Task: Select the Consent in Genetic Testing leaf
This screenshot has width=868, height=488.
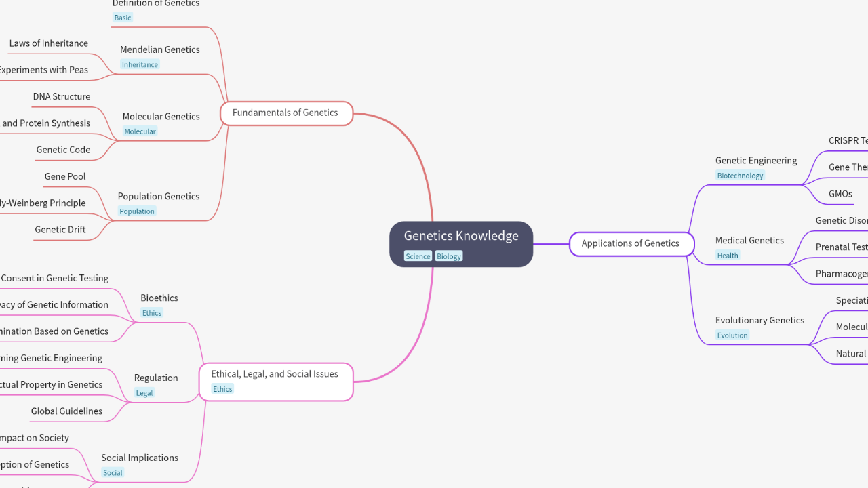Action: tap(54, 279)
